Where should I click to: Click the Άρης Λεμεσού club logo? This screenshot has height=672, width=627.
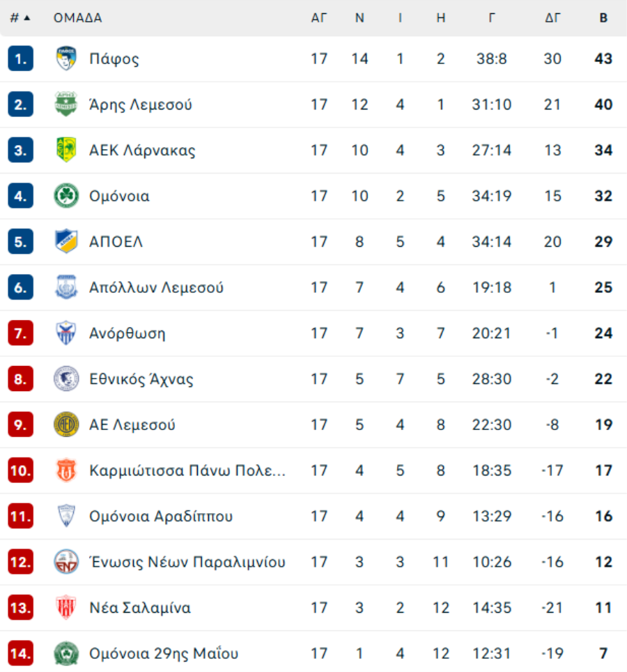pyautogui.click(x=66, y=104)
